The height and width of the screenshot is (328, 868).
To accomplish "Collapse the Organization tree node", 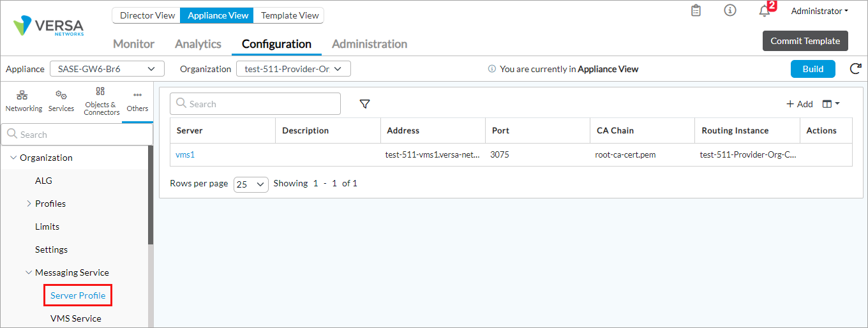I will [14, 158].
